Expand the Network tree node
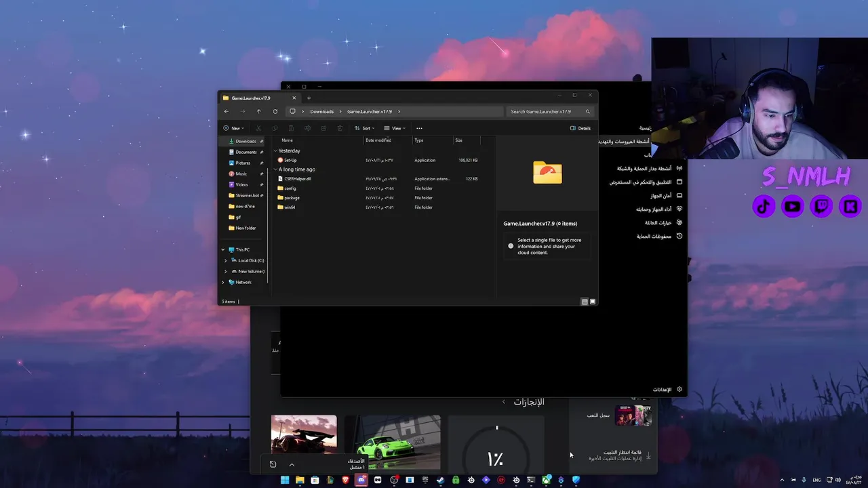This screenshot has width=868, height=488. 223,282
